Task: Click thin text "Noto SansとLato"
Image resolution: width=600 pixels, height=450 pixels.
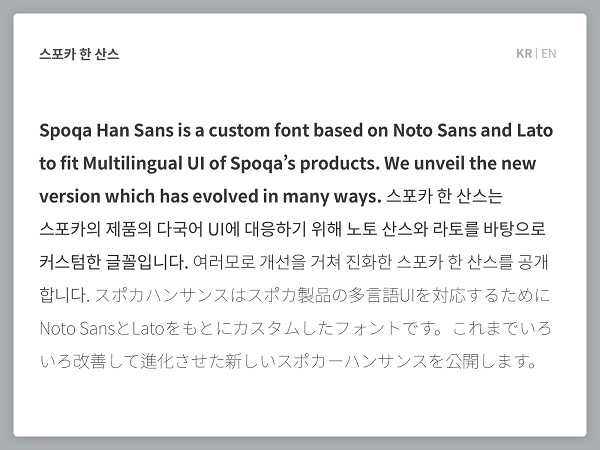Action: tap(102, 329)
